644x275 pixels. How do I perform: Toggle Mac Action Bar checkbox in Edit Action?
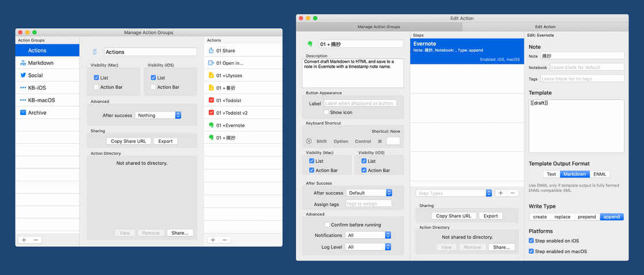(312, 170)
